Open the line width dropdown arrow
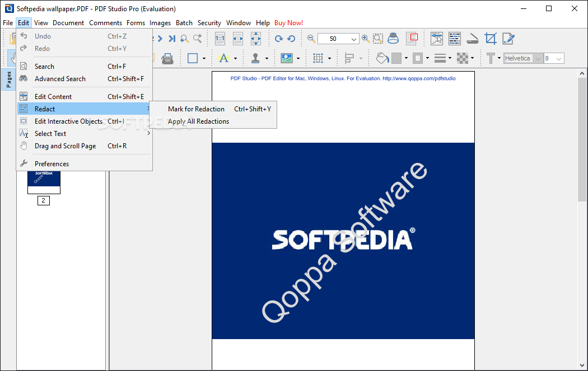Image resolution: width=588 pixels, height=371 pixels. click(450, 58)
